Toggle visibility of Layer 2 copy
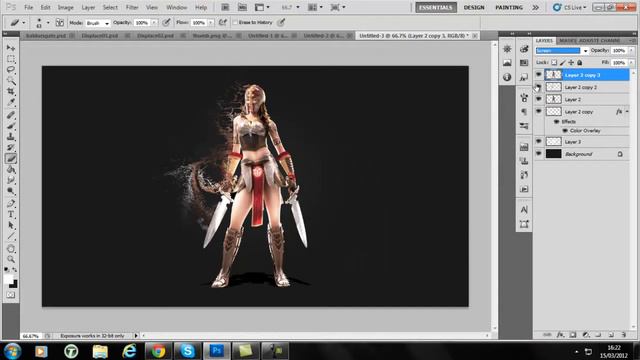The width and height of the screenshot is (640, 360). coord(538,111)
